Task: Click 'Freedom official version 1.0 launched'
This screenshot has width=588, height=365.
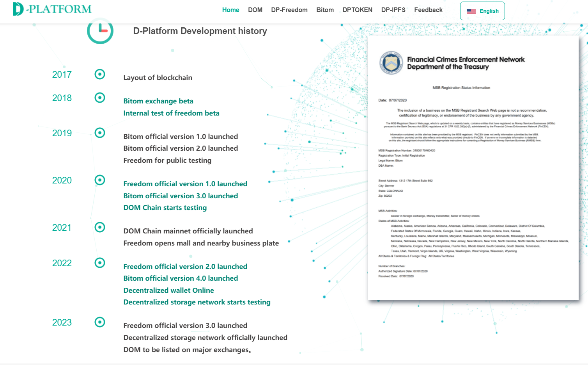Action: click(185, 184)
